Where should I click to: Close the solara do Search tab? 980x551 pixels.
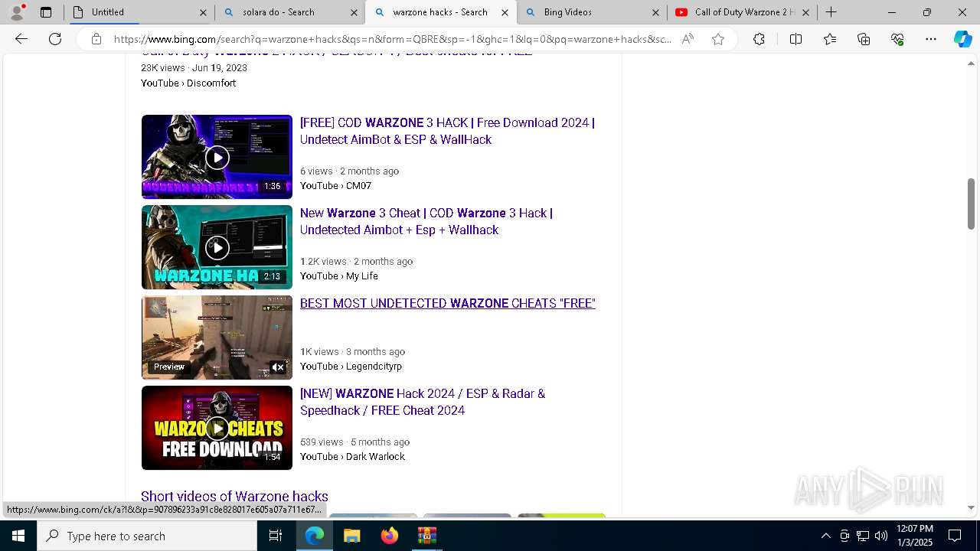(x=354, y=12)
